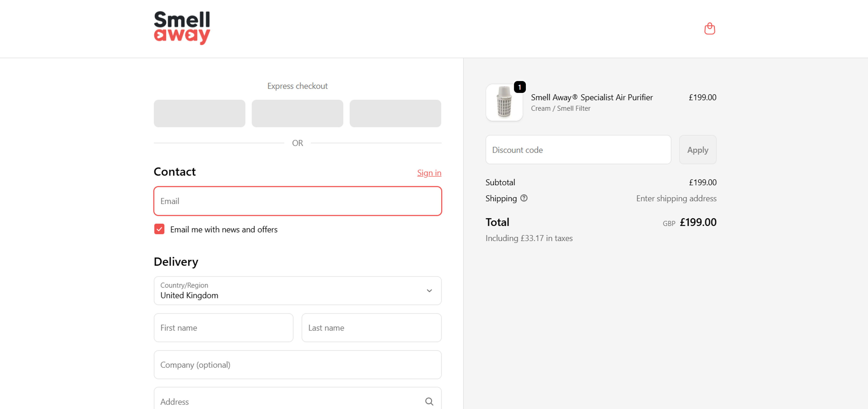Viewport: 868px width, 409px height.
Task: Click the Discount code field
Action: (x=578, y=150)
